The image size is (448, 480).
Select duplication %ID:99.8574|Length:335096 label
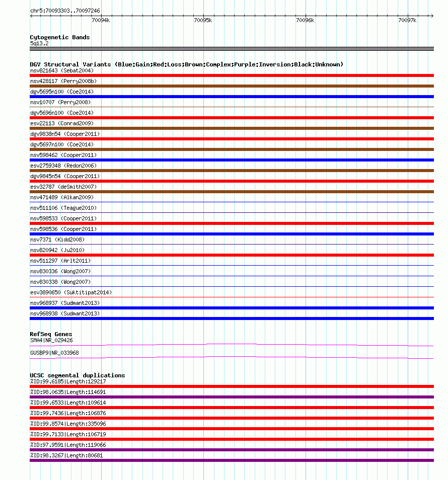pos(68,424)
